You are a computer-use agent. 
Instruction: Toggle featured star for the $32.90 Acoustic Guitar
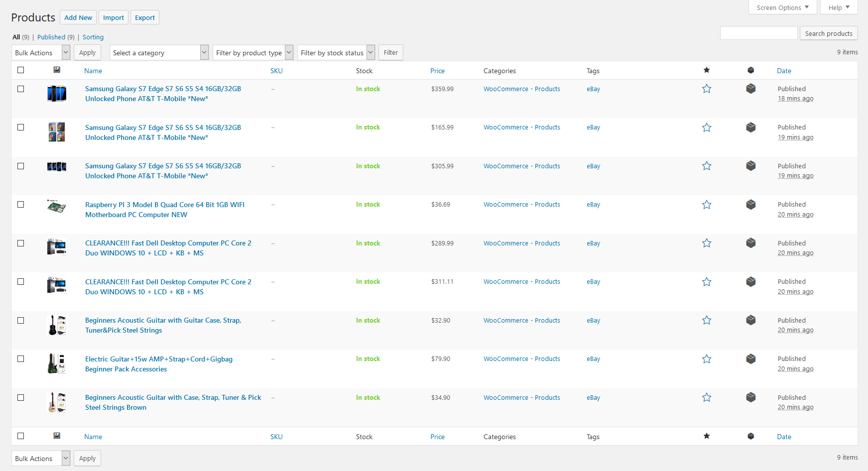[706, 320]
